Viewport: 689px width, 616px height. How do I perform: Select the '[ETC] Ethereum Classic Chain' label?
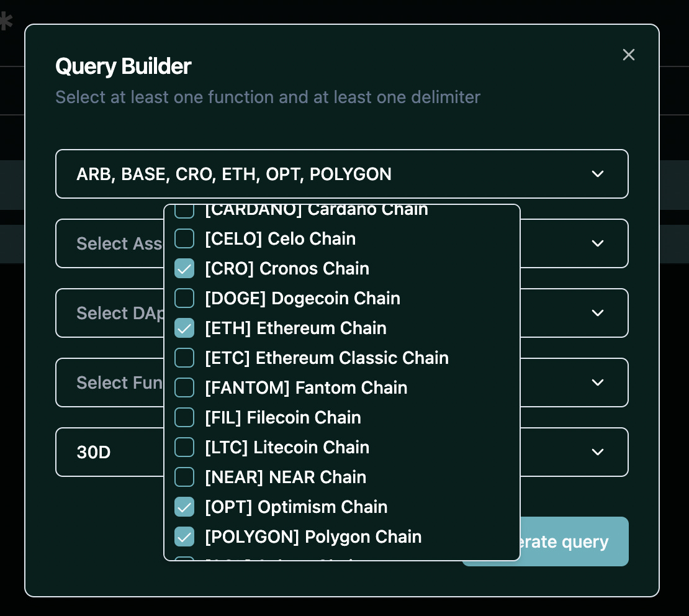click(327, 358)
